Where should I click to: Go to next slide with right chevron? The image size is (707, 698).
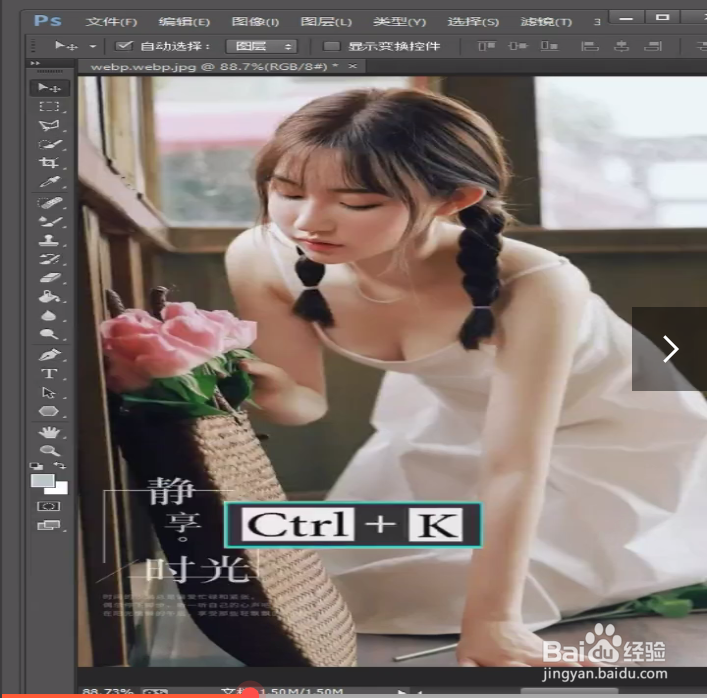670,349
